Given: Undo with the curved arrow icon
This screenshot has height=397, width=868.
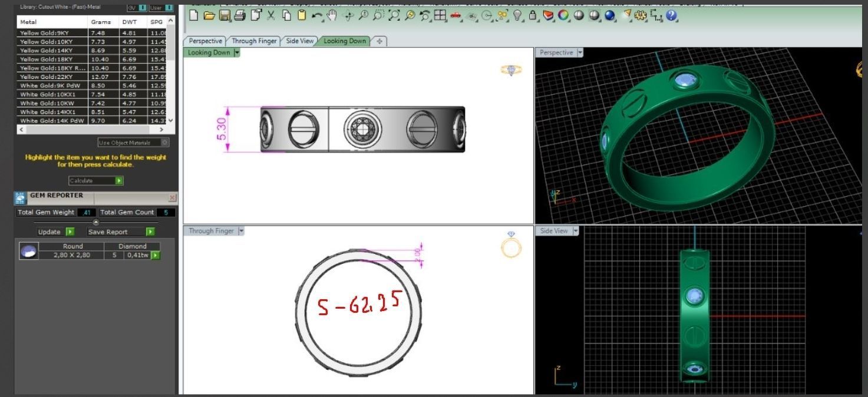Looking at the screenshot, I should [317, 16].
